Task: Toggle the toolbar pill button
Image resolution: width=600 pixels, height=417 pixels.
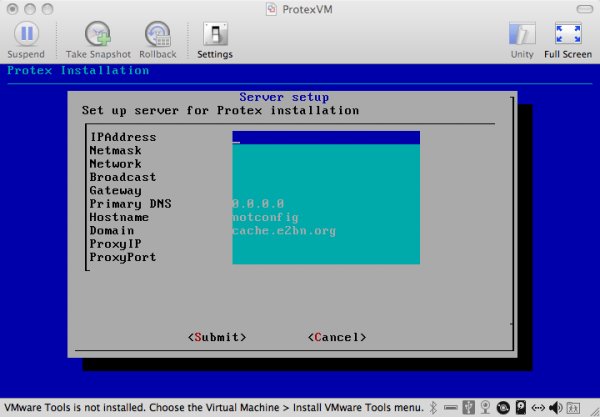Action: coord(585,9)
